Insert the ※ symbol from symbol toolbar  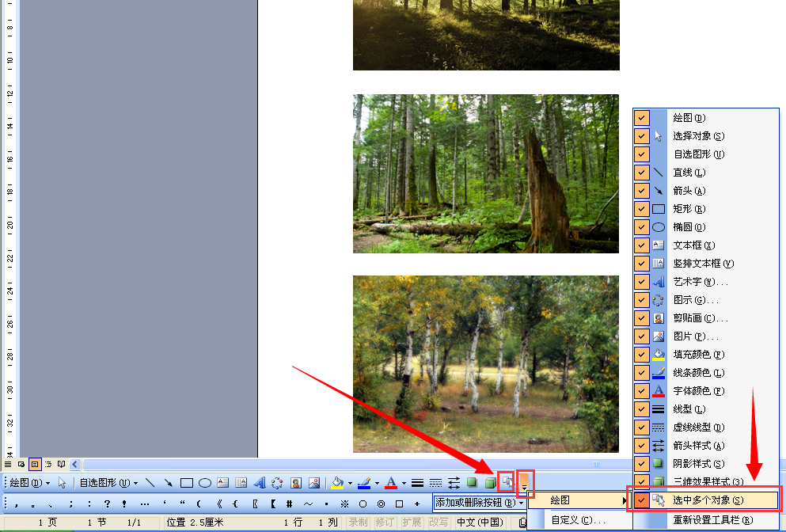344,503
